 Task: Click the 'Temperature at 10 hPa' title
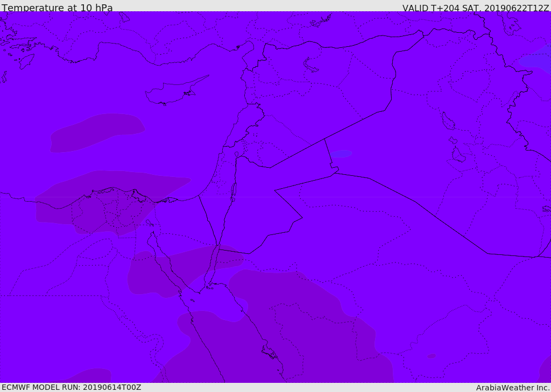click(57, 8)
